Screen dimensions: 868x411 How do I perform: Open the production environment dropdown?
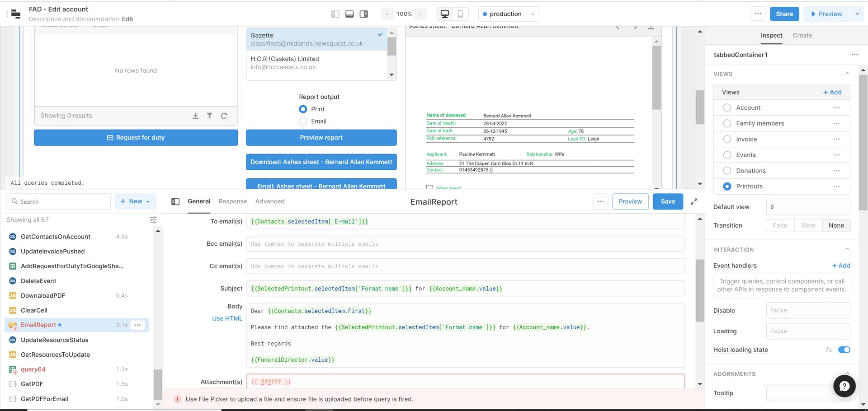tap(509, 14)
